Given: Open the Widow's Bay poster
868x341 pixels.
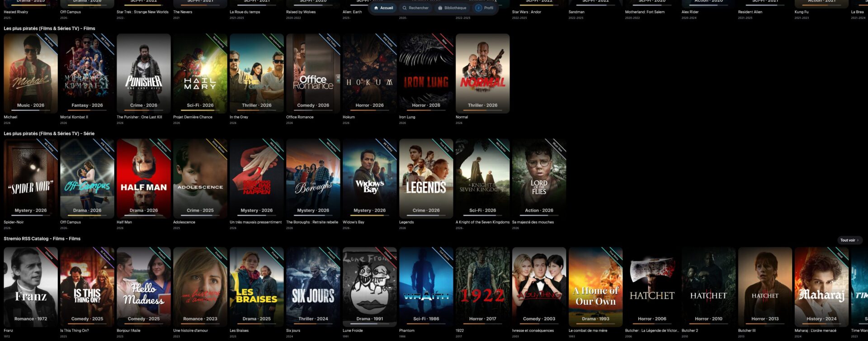Looking at the screenshot, I should click(x=370, y=178).
